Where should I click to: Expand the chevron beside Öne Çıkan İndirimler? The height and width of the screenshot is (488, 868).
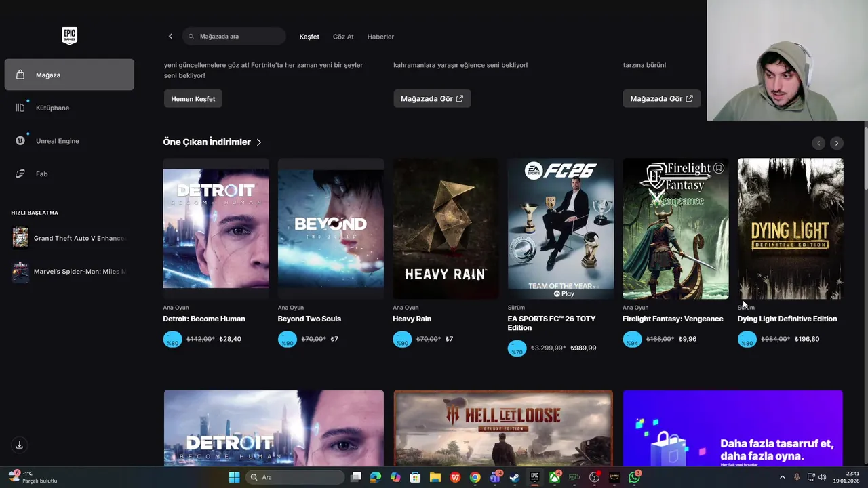pos(259,142)
